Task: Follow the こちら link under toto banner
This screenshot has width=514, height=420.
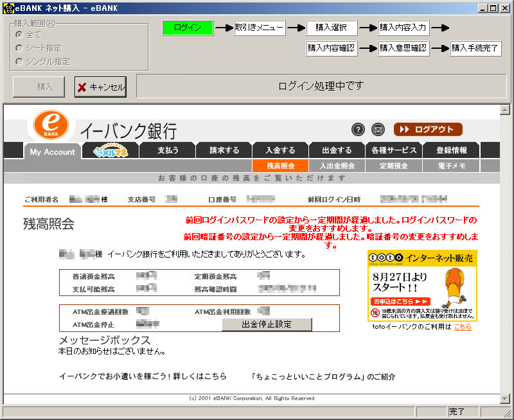Action: (x=463, y=327)
